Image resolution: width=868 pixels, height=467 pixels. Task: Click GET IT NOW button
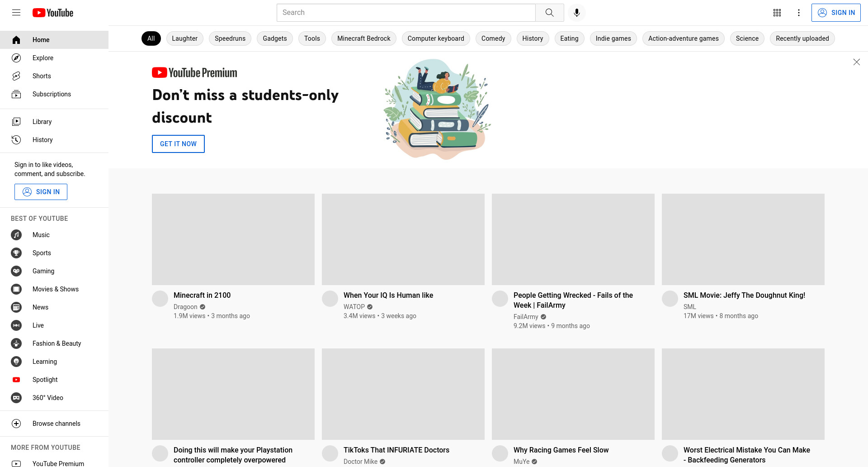click(178, 144)
